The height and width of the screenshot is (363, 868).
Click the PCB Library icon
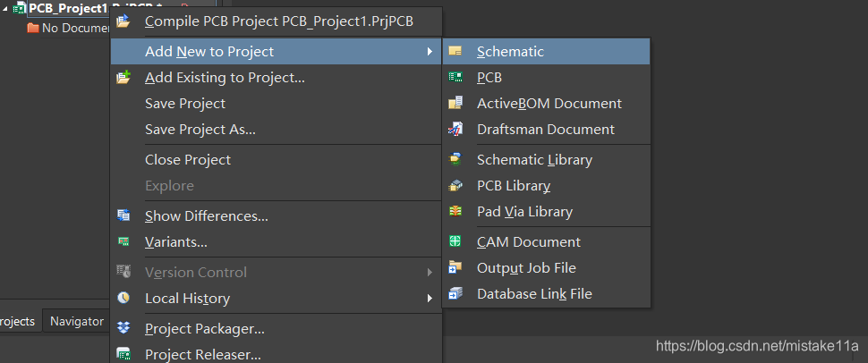pos(455,186)
